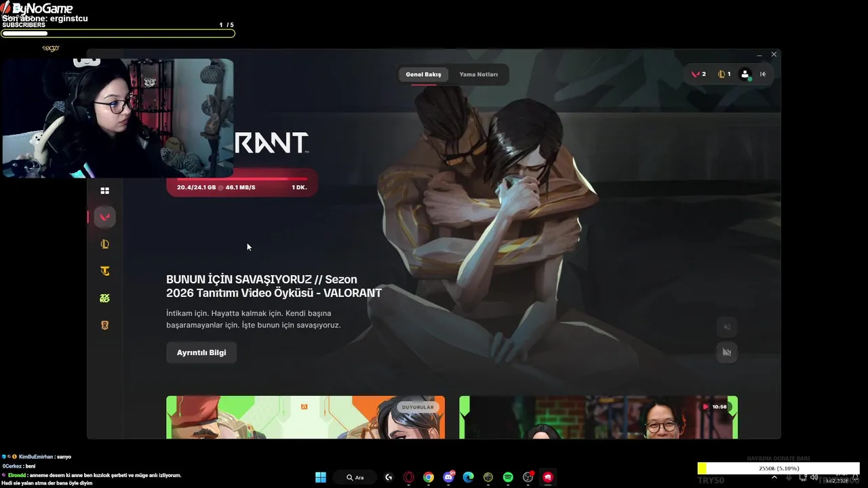Switch to the Genel Bakış tab
868x488 pixels.
(x=423, y=75)
